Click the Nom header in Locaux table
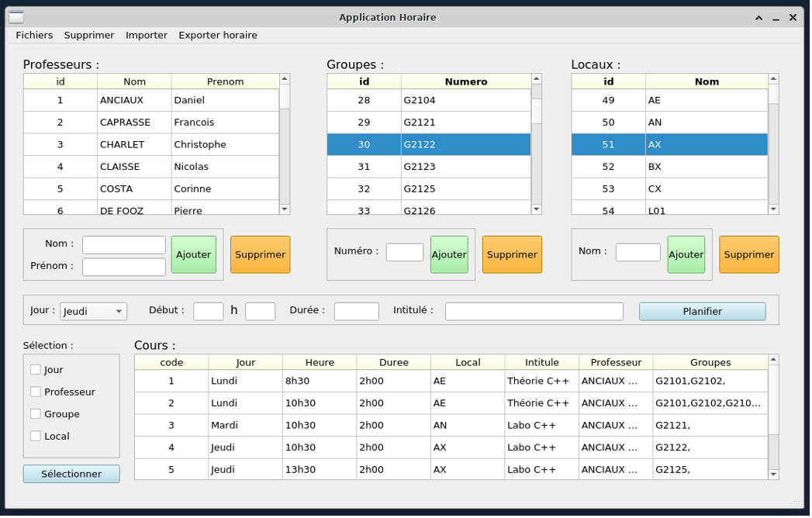The image size is (812, 518). (x=707, y=82)
